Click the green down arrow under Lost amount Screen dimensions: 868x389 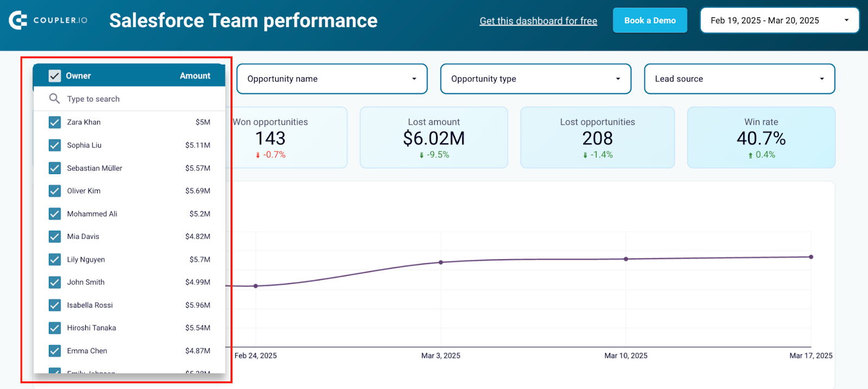(422, 155)
